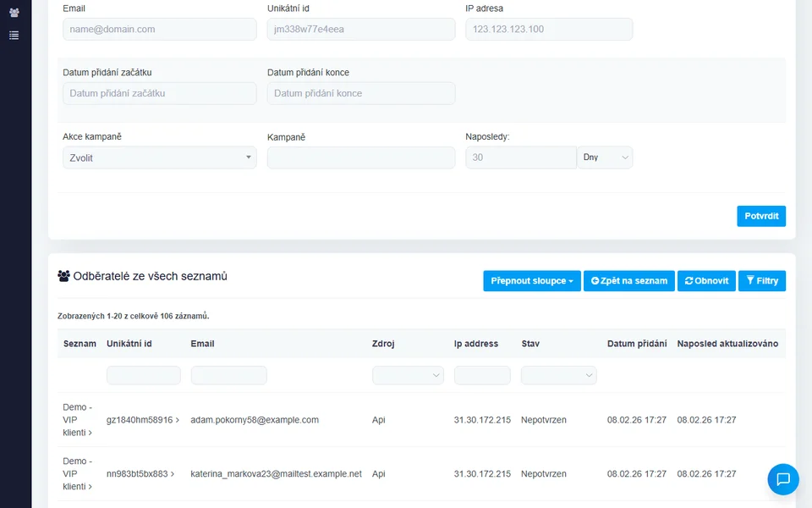Click the Datum přidání začátku field

coord(159,93)
